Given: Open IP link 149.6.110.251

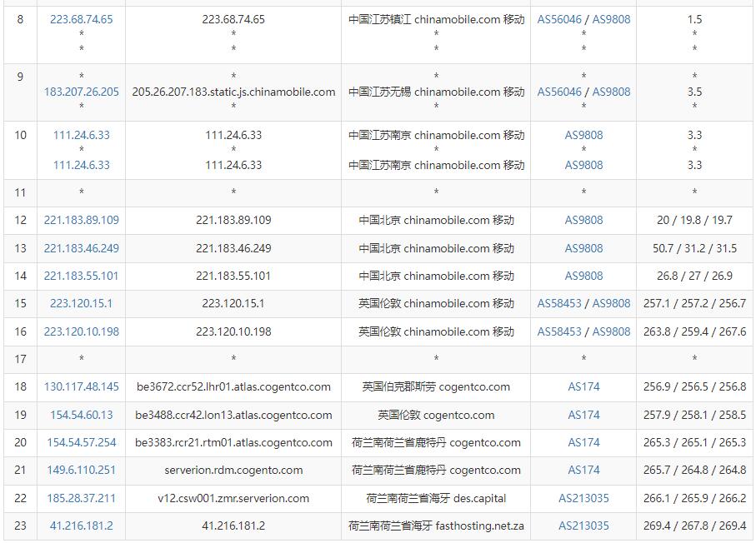Looking at the screenshot, I should coord(82,470).
